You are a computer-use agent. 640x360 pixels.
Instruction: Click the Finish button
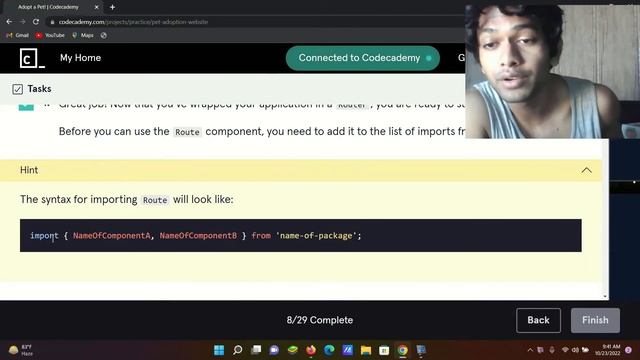(x=595, y=320)
